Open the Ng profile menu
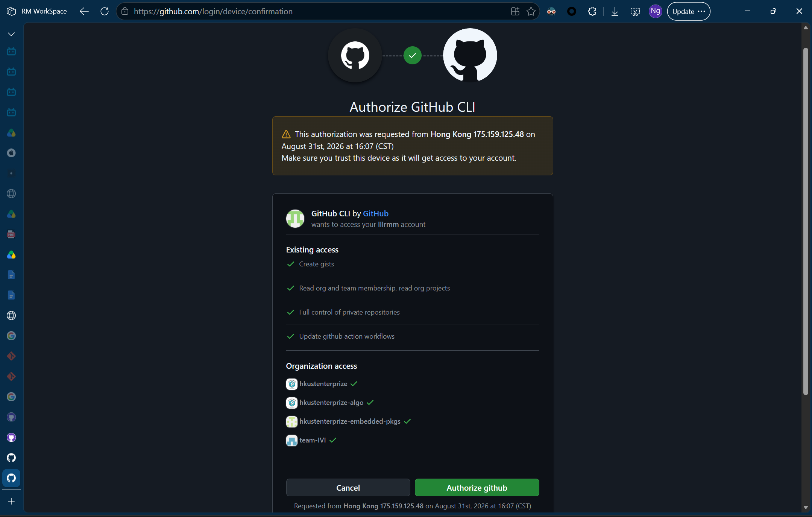The image size is (812, 517). pyautogui.click(x=656, y=11)
